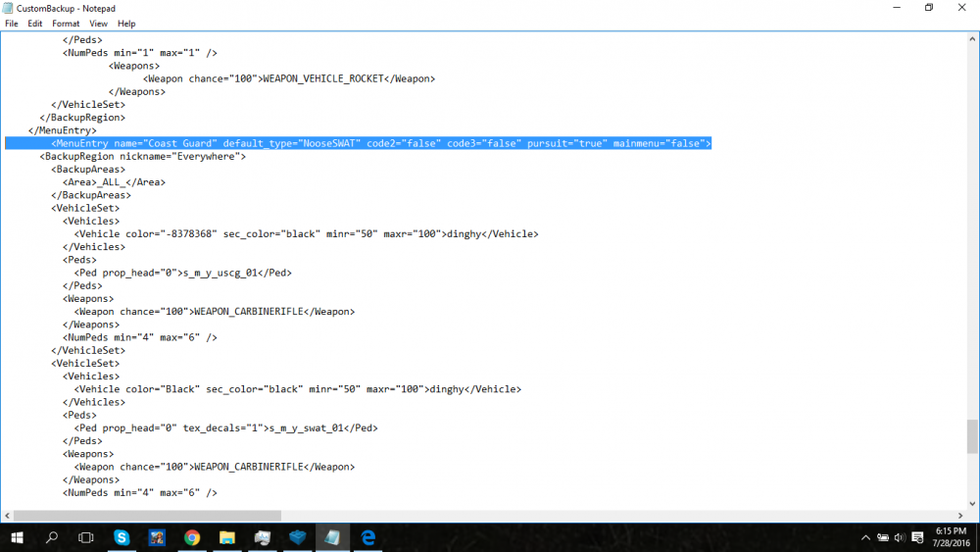This screenshot has width=980, height=552.
Task: Open the battery status tray icon
Action: click(x=883, y=537)
